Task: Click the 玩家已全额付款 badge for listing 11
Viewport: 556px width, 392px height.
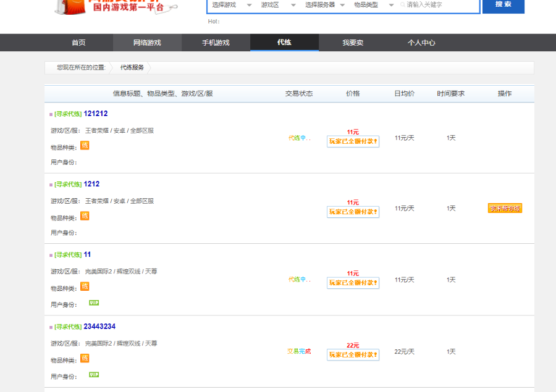Action: point(353,283)
